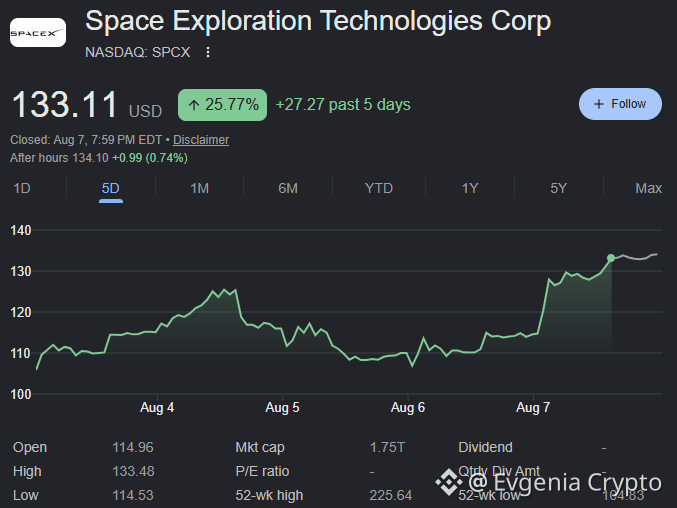677x508 pixels.
Task: Click the Open value 114.96
Action: pos(133,447)
